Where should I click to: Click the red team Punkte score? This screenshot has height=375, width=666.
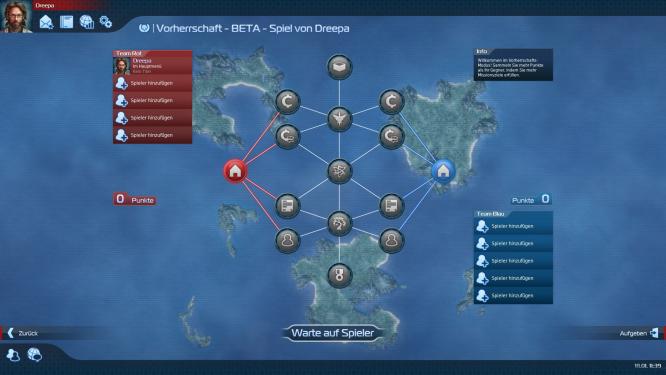pos(135,199)
